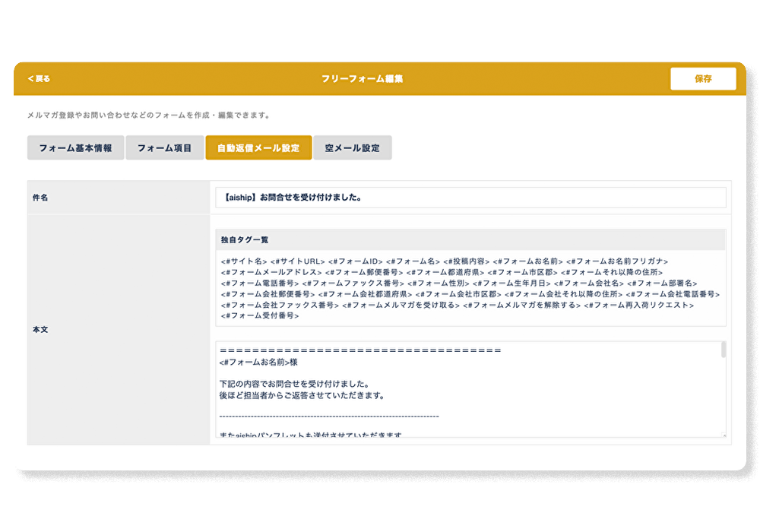Screen dimensions: 760x532
Task: Click the 保存 button to save
Action: pos(703,79)
